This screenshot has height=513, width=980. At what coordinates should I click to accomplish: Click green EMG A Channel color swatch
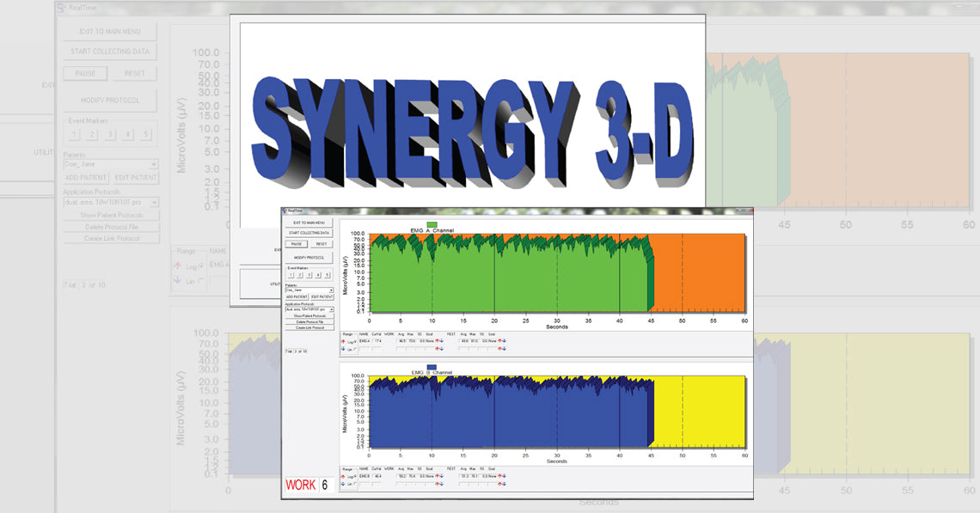coord(432,225)
